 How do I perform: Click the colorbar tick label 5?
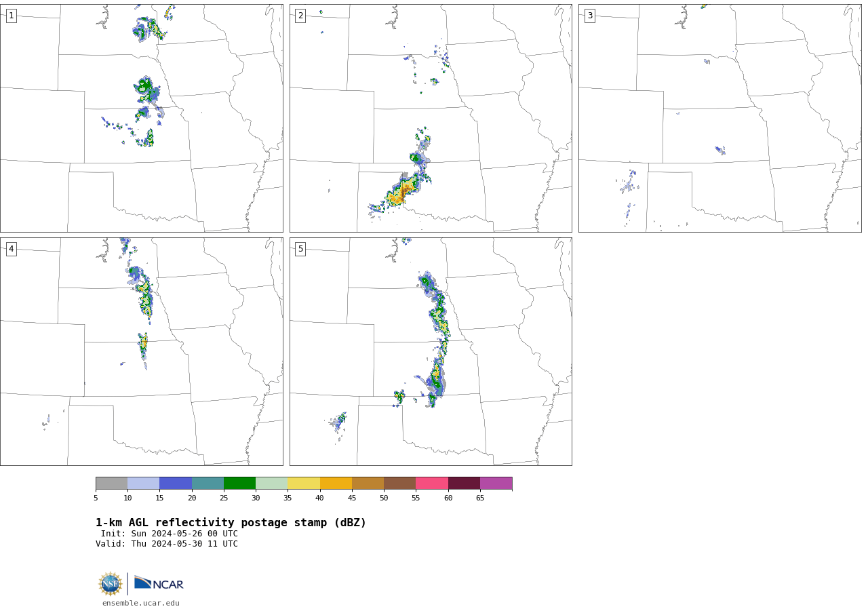coord(96,498)
